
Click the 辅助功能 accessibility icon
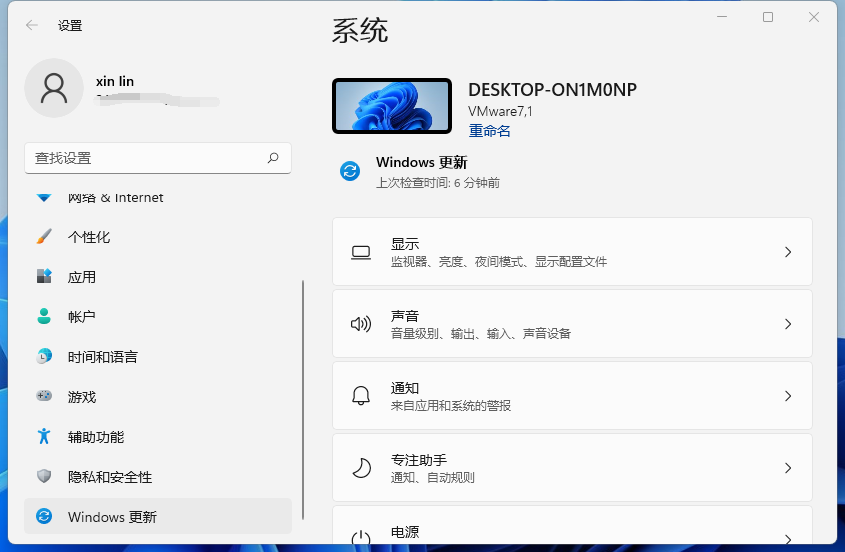tap(44, 437)
